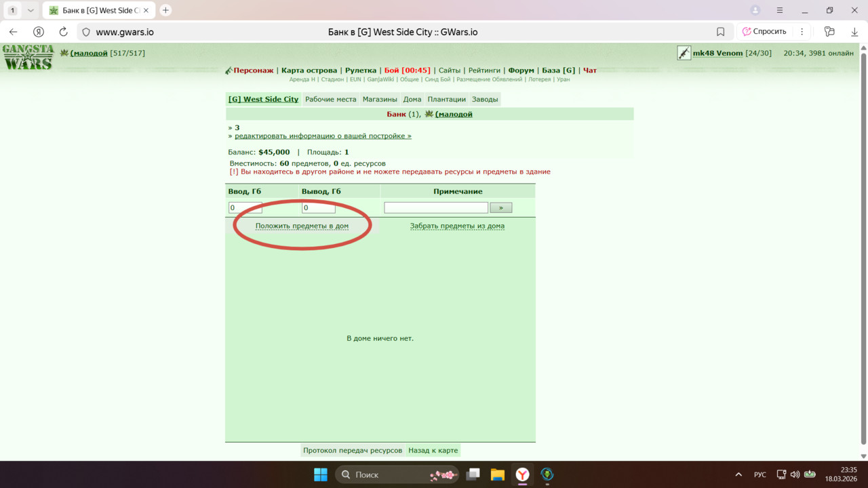
Task: Show hidden tray icons chevron
Action: click(x=738, y=474)
